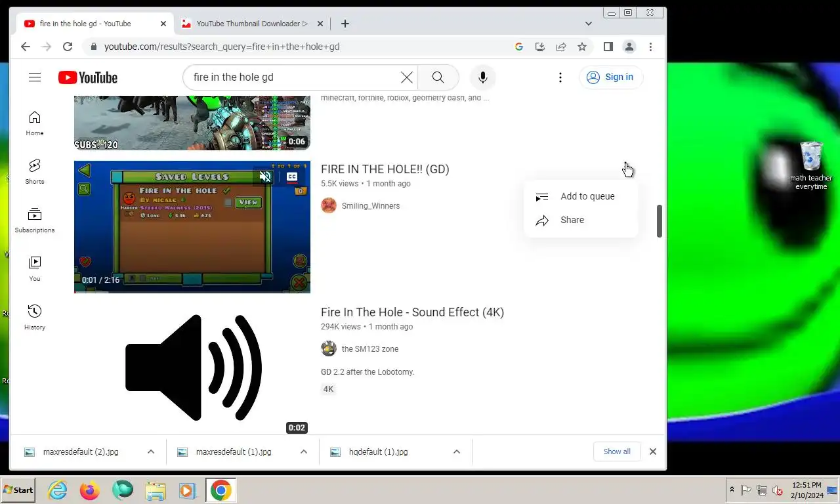Open the Smiling_Winners channel avatar
840x504 pixels.
329,206
